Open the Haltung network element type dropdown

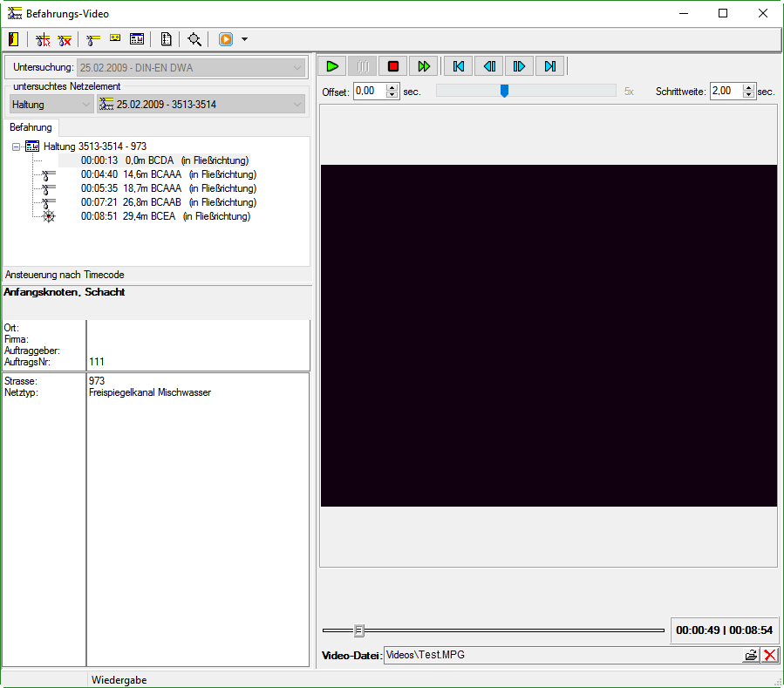coord(51,105)
